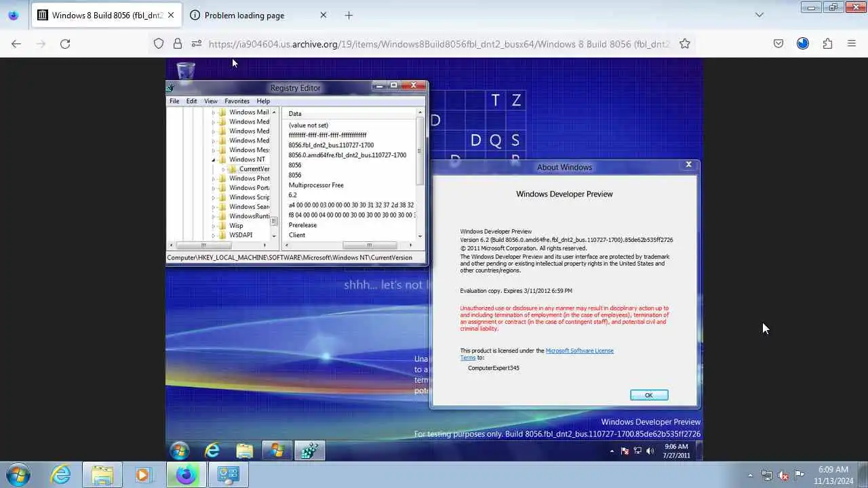Screen dimensions: 868x488
Task: Select the 'Multiprocessor Free' data value
Action: point(316,185)
